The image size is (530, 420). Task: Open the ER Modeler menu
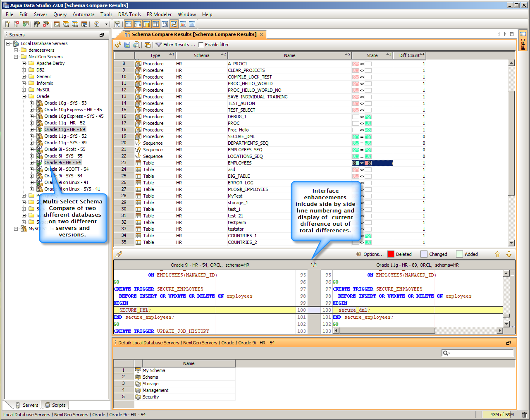pyautogui.click(x=159, y=14)
